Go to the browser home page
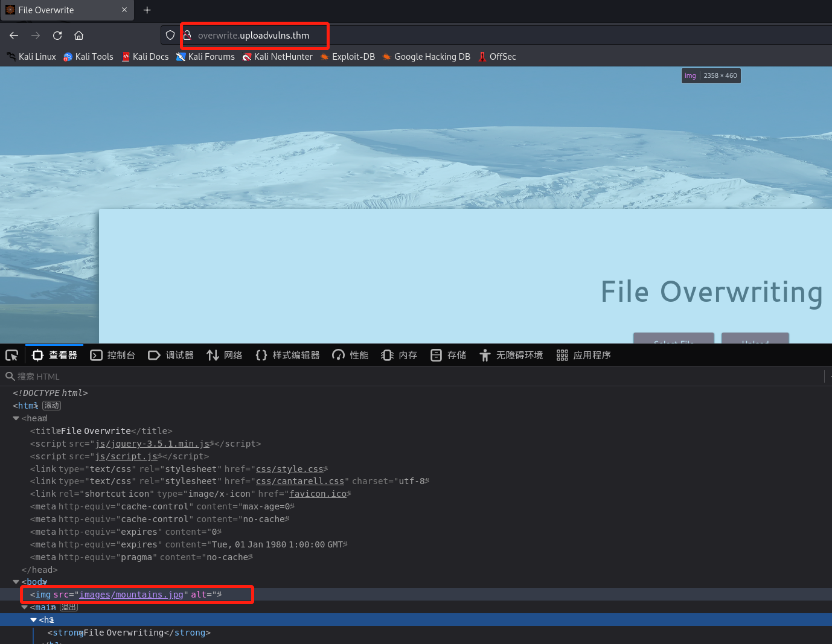This screenshot has height=644, width=832. 79,36
